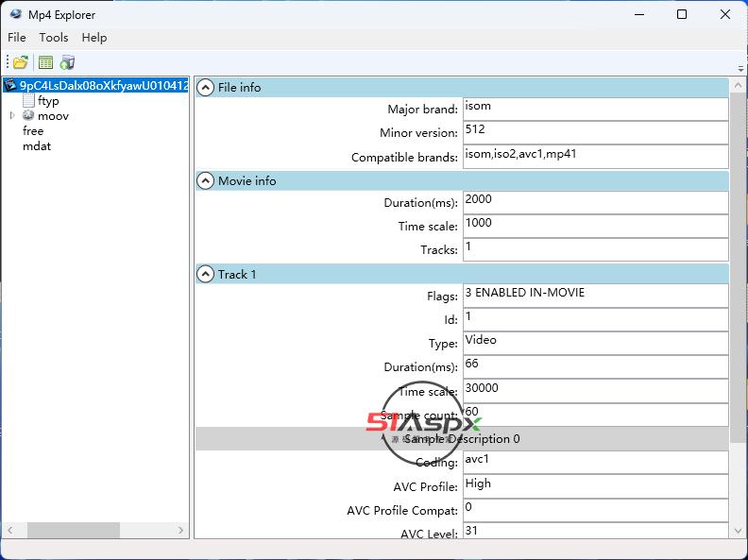Click the vertical scrollbar down arrow in details panel
Screen dimensions: 748x560
[738, 531]
